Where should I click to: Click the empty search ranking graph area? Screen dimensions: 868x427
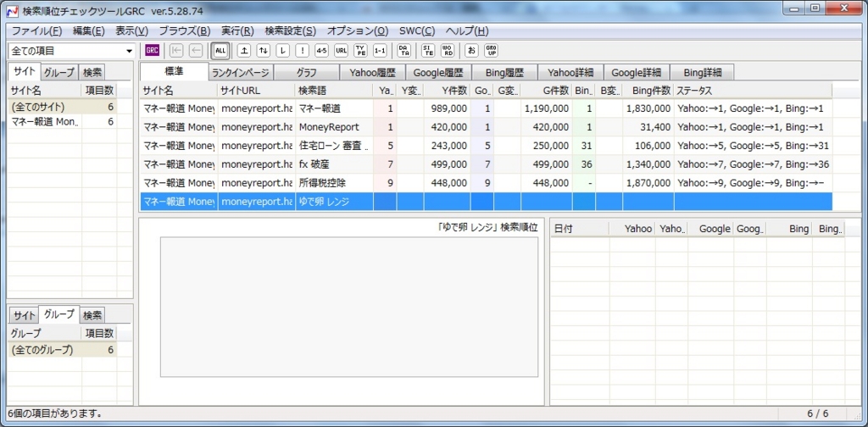348,307
